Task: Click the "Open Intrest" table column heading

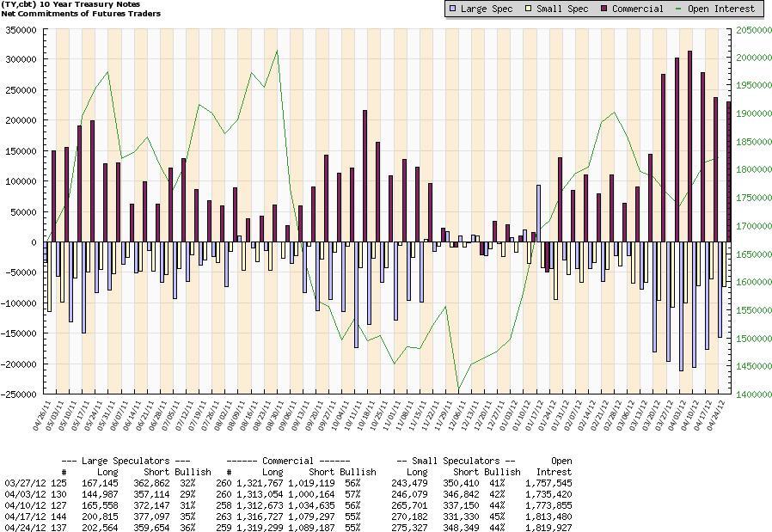Action: [554, 467]
